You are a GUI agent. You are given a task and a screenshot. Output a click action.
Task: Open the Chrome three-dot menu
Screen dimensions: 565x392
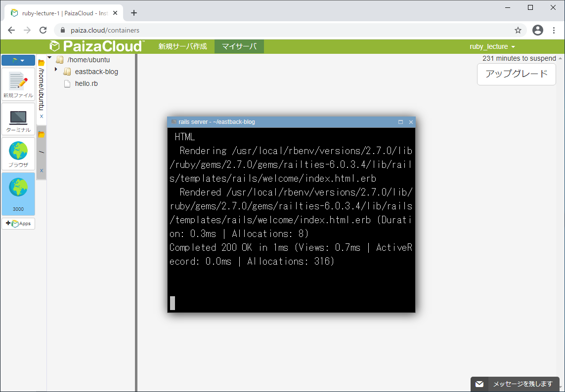[554, 30]
